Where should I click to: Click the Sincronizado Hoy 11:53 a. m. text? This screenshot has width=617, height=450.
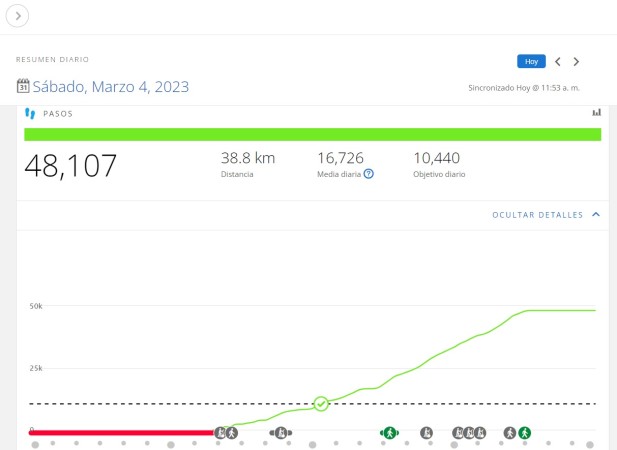point(524,88)
